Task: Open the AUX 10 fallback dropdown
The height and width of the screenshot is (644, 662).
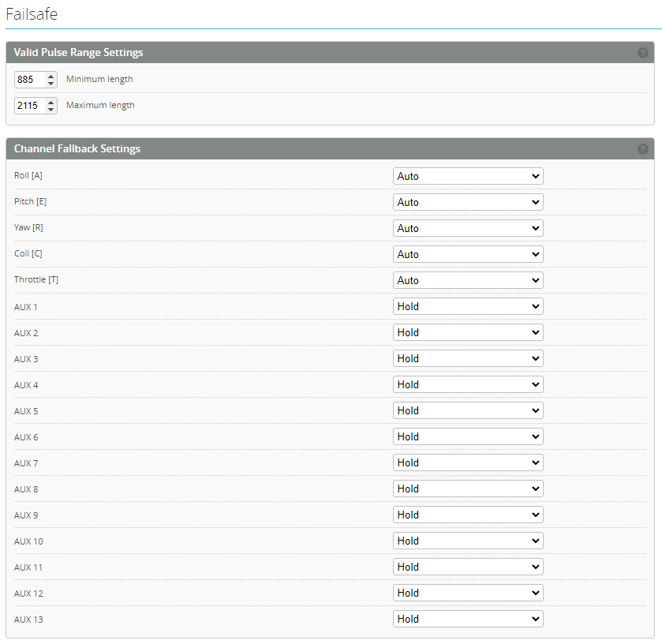Action: [468, 541]
